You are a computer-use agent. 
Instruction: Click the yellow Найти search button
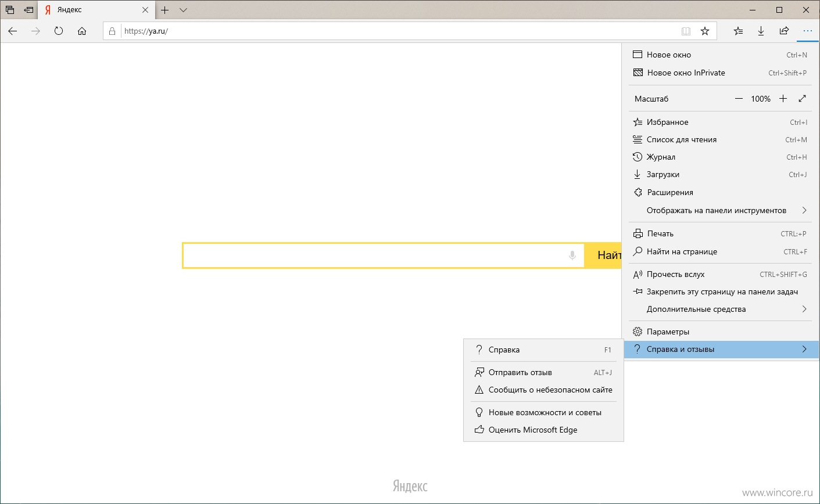tap(603, 255)
